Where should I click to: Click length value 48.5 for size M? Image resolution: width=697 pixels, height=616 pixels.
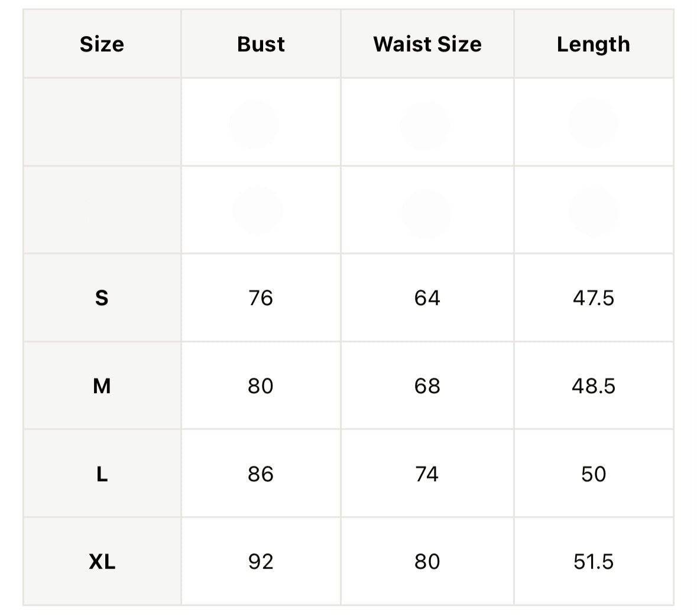pyautogui.click(x=594, y=386)
